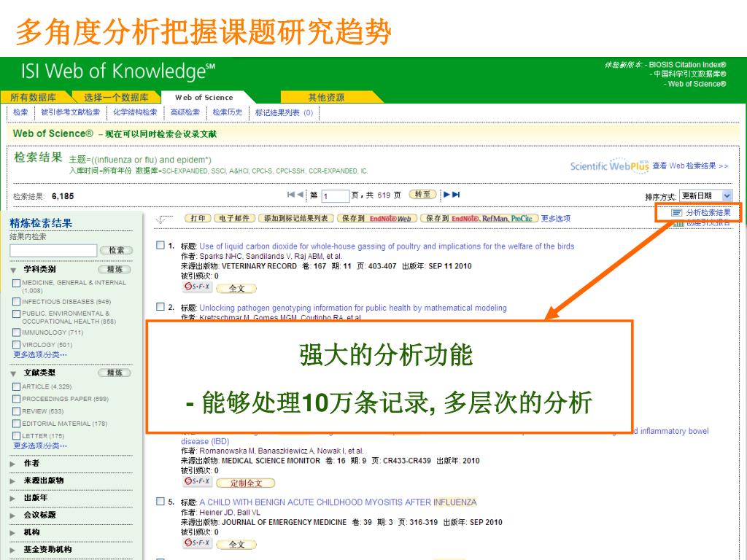
Task: Switch to the 所有数据库 tab
Action: (x=34, y=97)
